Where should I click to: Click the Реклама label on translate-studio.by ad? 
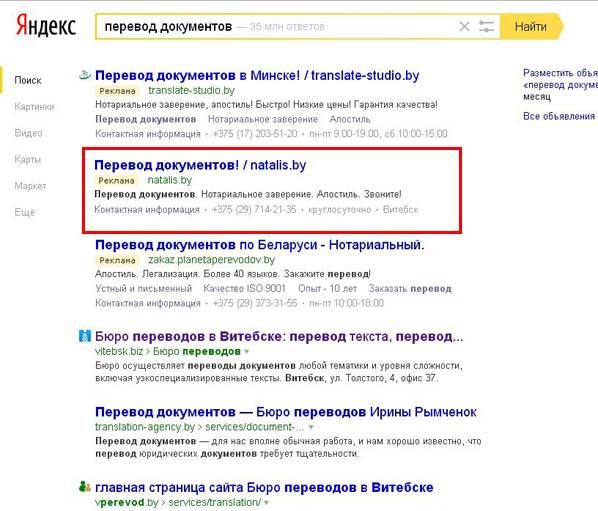pyautogui.click(x=117, y=91)
